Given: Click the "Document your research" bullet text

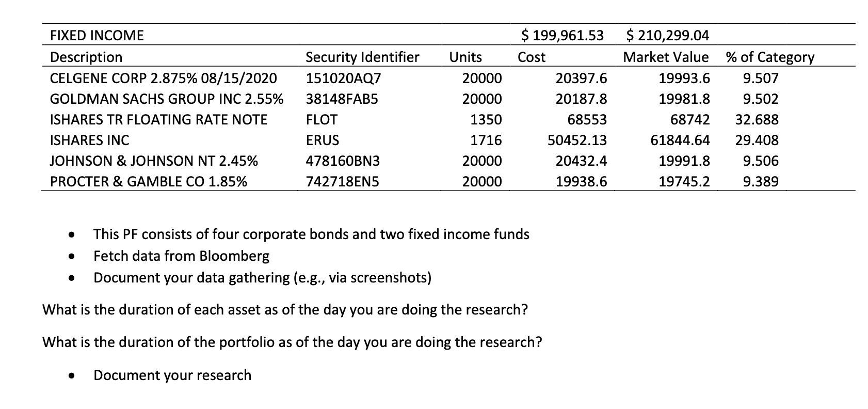Looking at the screenshot, I should (x=172, y=375).
